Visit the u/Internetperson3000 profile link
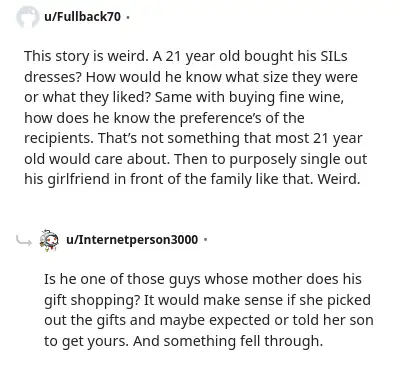Viewport: 400px width, 376px height. [x=132, y=239]
